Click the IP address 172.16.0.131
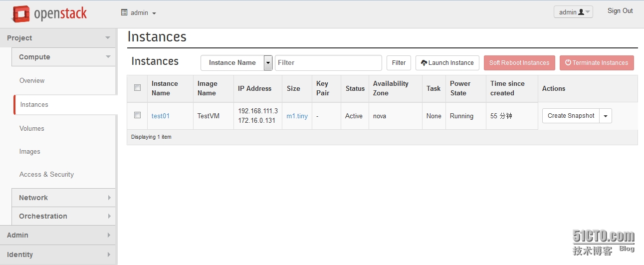Viewport: 644px width, 265px height. (256, 120)
